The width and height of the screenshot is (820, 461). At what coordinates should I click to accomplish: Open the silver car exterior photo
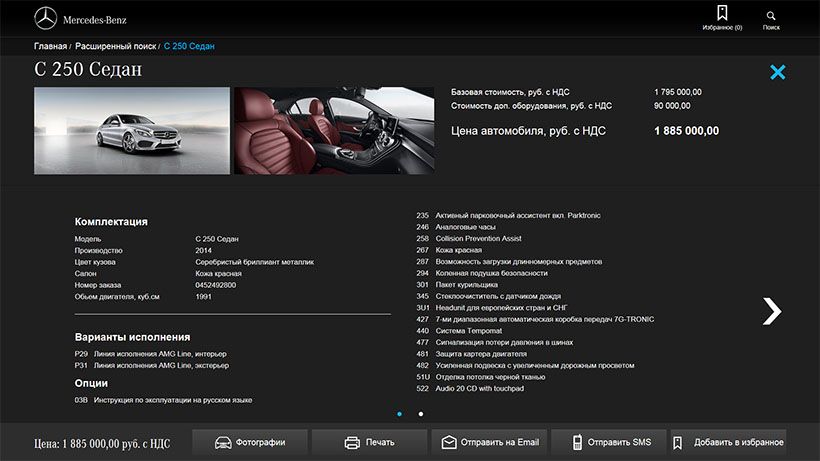point(132,130)
